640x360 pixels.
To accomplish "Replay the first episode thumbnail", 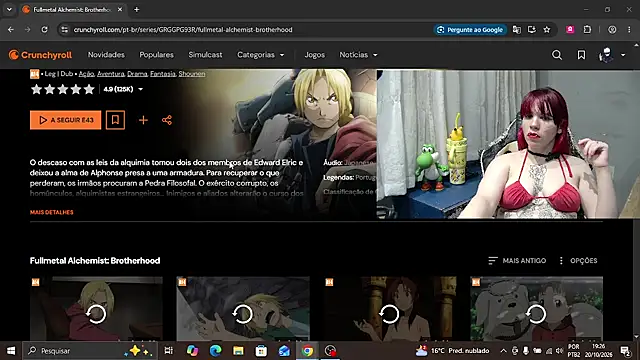I will [96, 314].
